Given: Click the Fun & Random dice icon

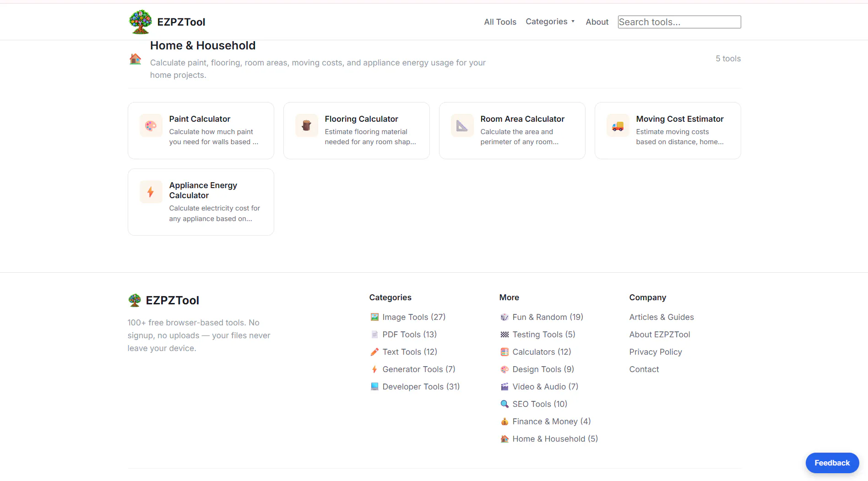Looking at the screenshot, I should click(x=505, y=317).
